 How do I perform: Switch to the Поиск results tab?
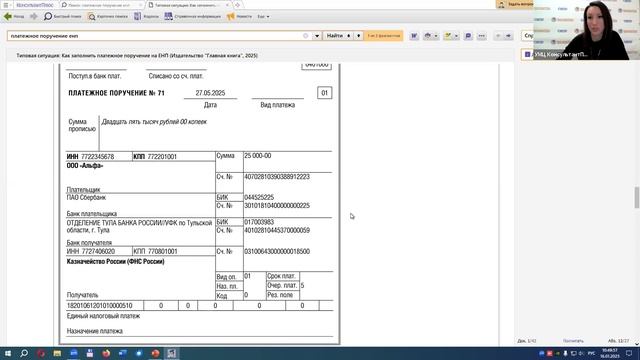98,5
